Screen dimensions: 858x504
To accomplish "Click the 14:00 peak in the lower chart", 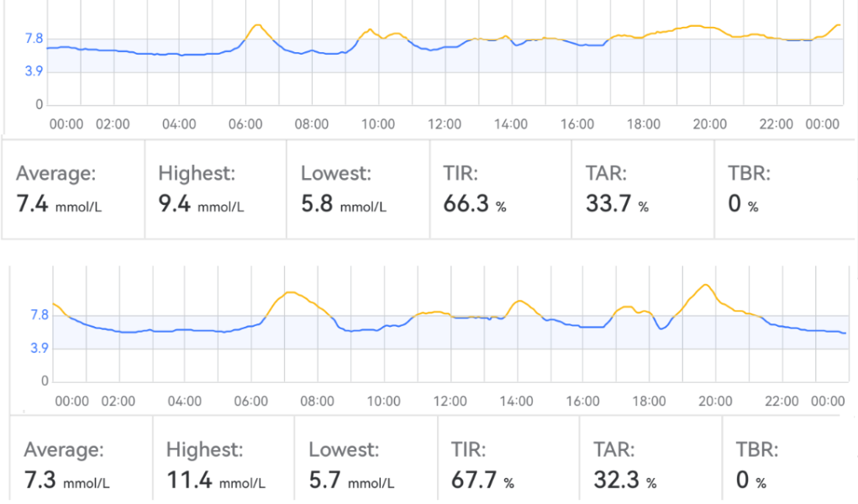I will pos(520,301).
